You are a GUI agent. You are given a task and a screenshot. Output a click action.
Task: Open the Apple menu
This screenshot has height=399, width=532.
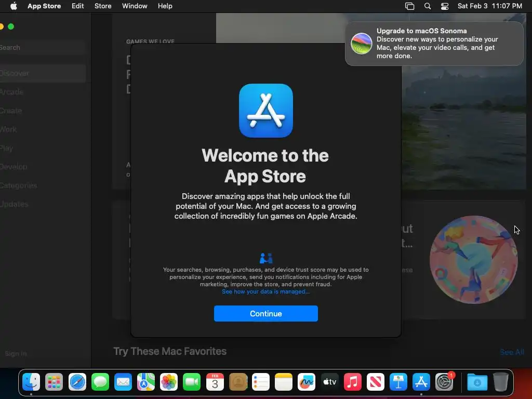click(14, 6)
